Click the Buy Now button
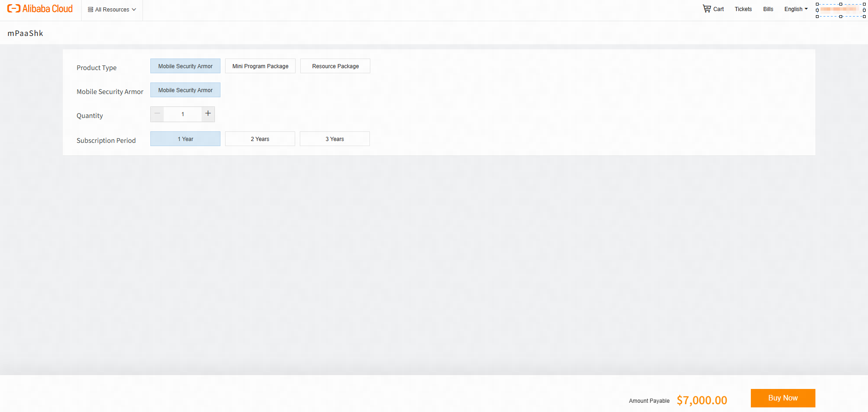868x412 pixels. 783,398
